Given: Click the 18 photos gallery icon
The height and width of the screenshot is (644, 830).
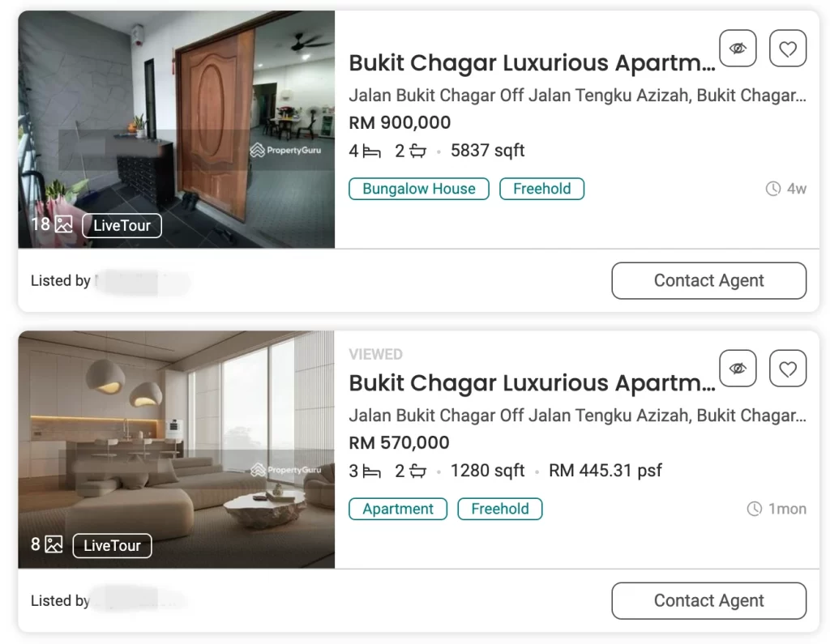Looking at the screenshot, I should pos(64,224).
